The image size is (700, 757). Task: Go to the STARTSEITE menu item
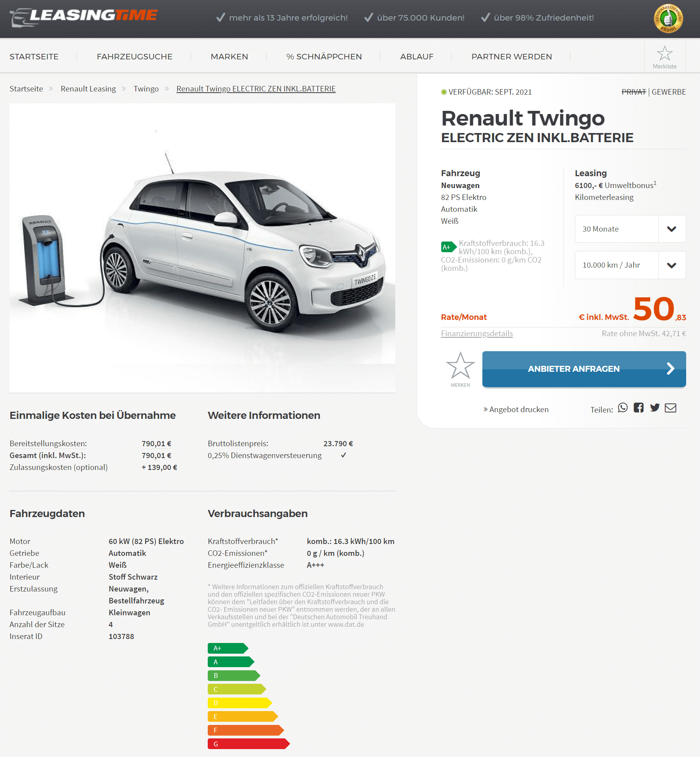point(34,57)
